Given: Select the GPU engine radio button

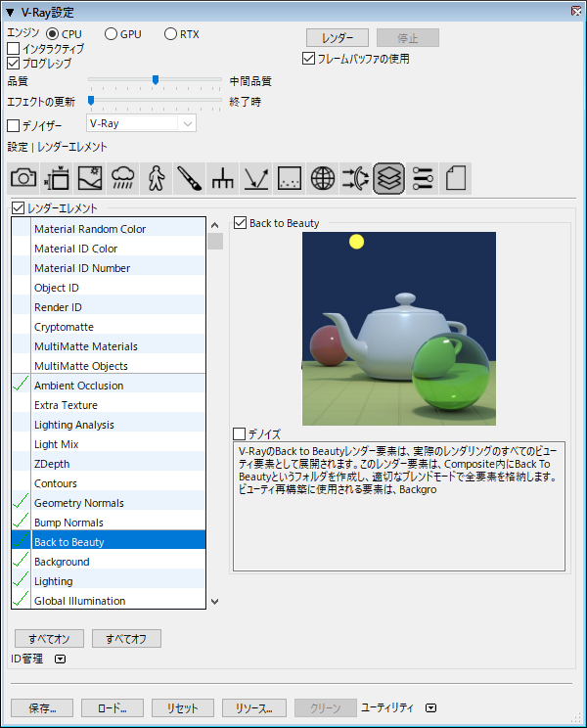Looking at the screenshot, I should pos(111,34).
